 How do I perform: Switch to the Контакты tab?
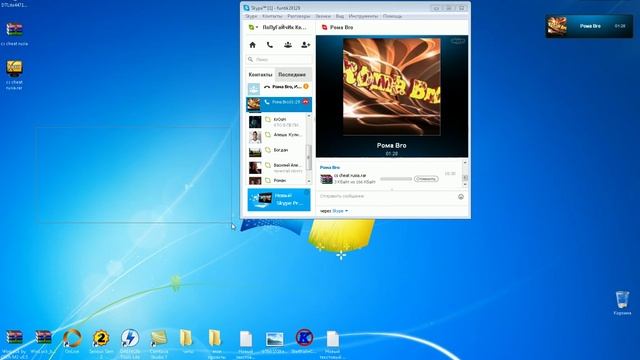(260, 75)
